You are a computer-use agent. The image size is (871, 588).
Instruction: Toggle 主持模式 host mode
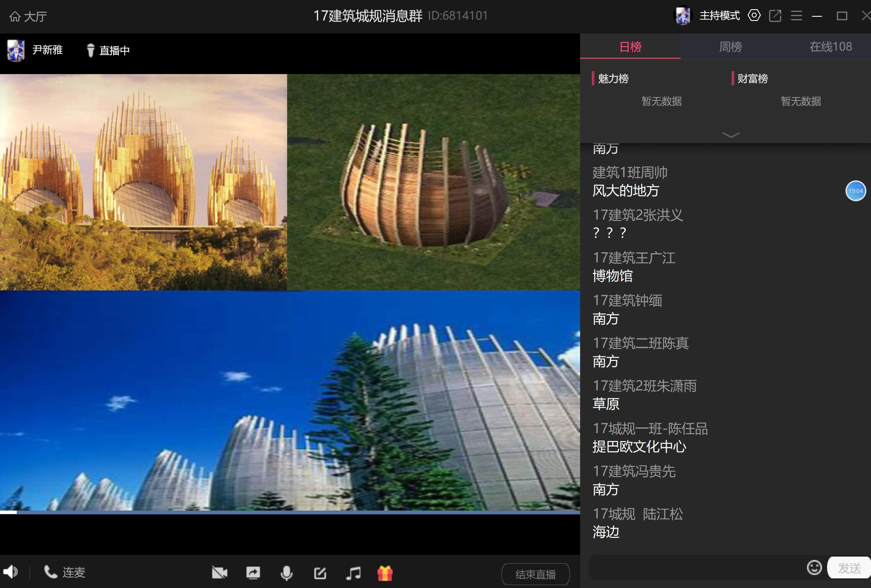coord(719,16)
